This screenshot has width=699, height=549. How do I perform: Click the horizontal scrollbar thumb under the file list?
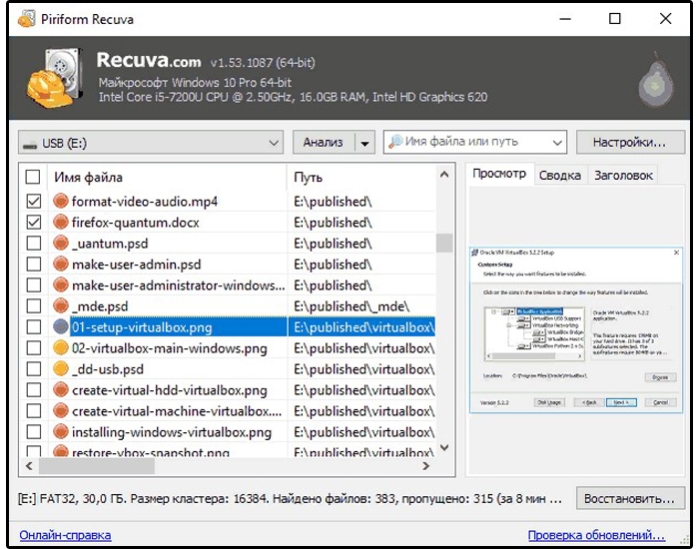(96, 466)
